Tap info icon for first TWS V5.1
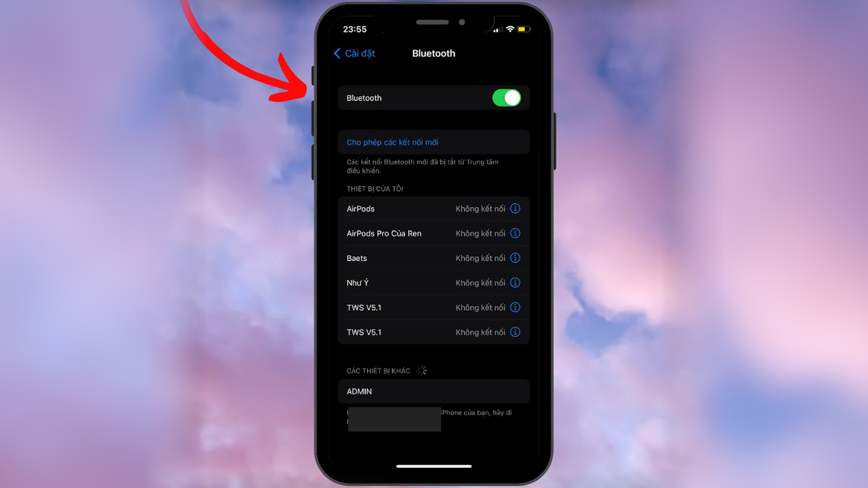Screen dimensions: 868x488 (514, 307)
